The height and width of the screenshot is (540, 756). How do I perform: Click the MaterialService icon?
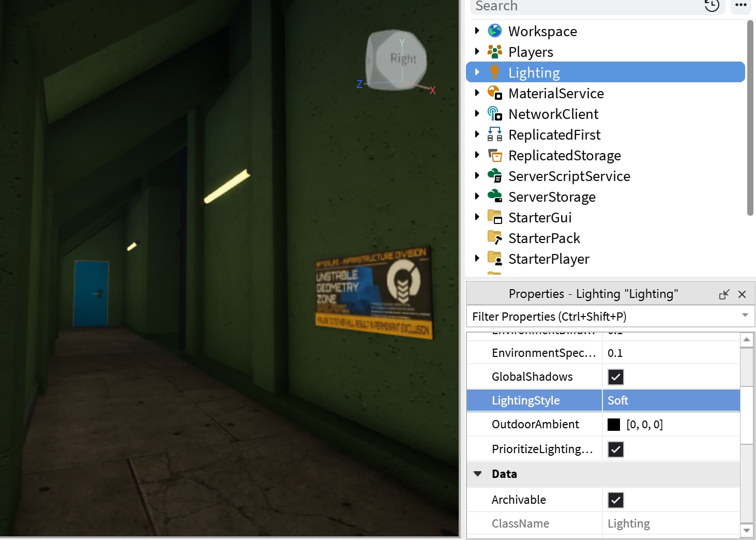pyautogui.click(x=495, y=93)
